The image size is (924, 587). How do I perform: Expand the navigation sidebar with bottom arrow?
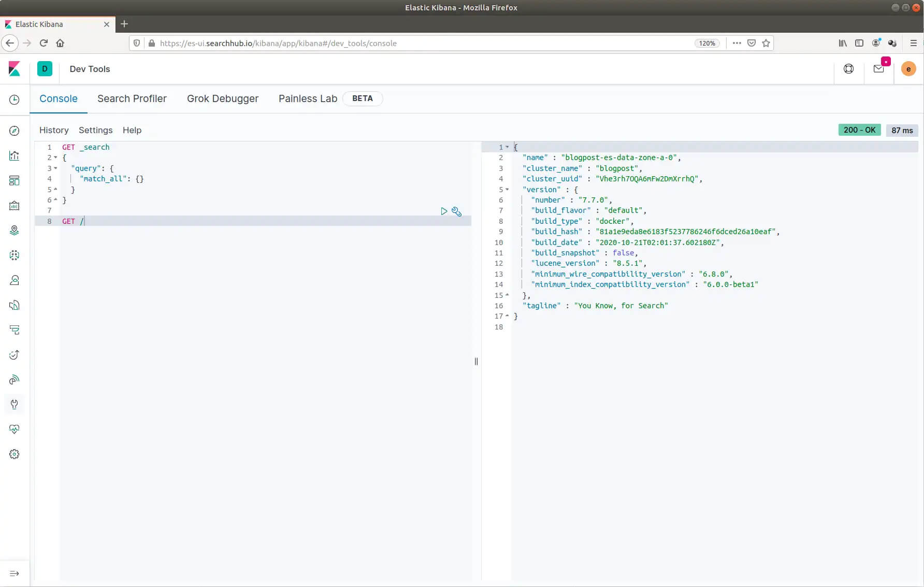coord(15,573)
